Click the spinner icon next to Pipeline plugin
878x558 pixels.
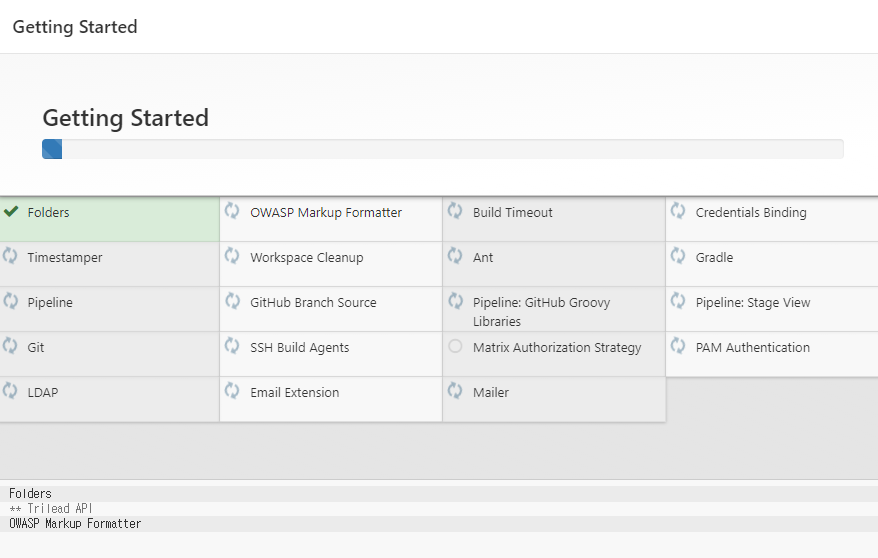pos(10,301)
